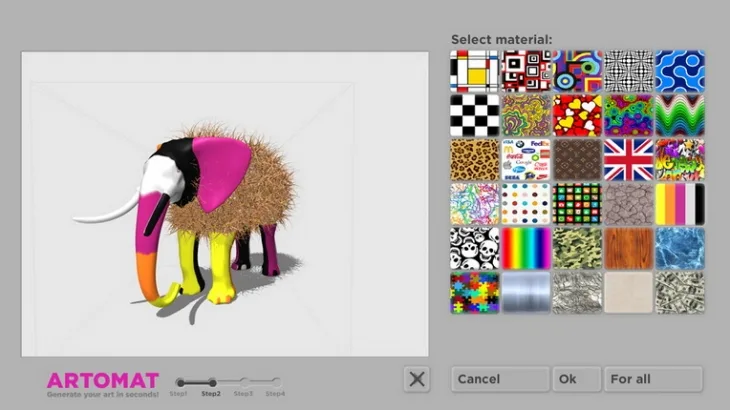Screen dimensions: 730x410
Task: Go to Step1 marker on progress bar
Action: click(180, 383)
